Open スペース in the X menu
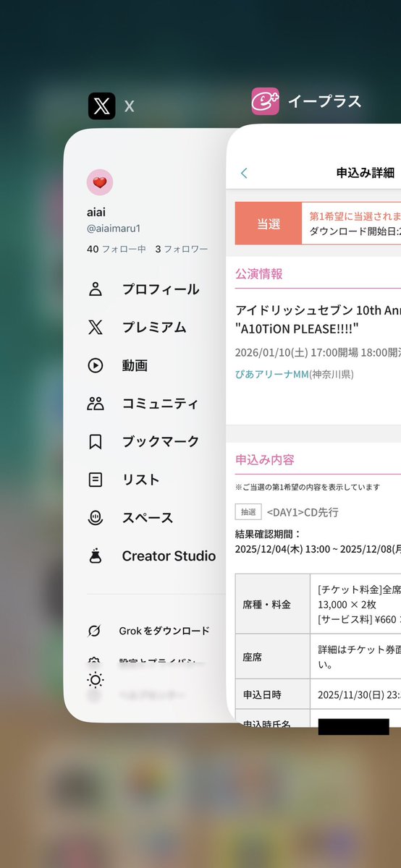This screenshot has height=868, width=401. point(148,518)
